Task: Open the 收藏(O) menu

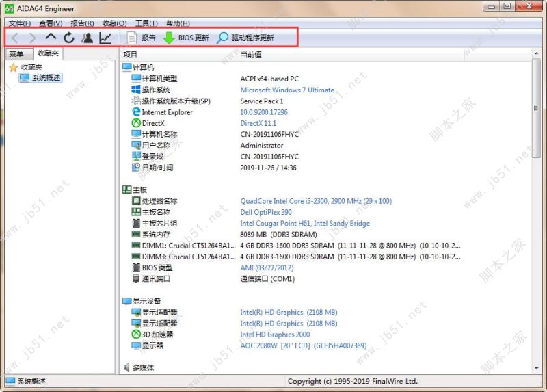Action: click(x=114, y=23)
